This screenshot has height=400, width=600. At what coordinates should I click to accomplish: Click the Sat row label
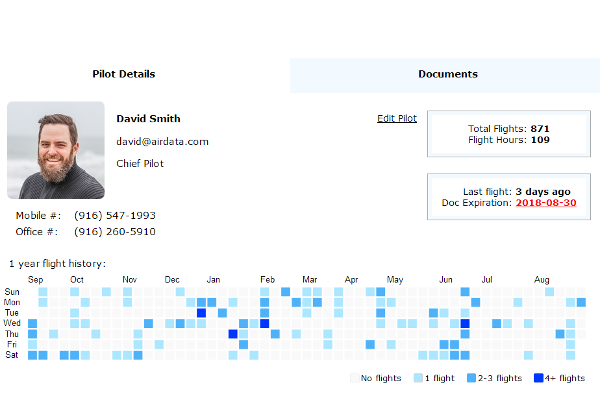12,355
